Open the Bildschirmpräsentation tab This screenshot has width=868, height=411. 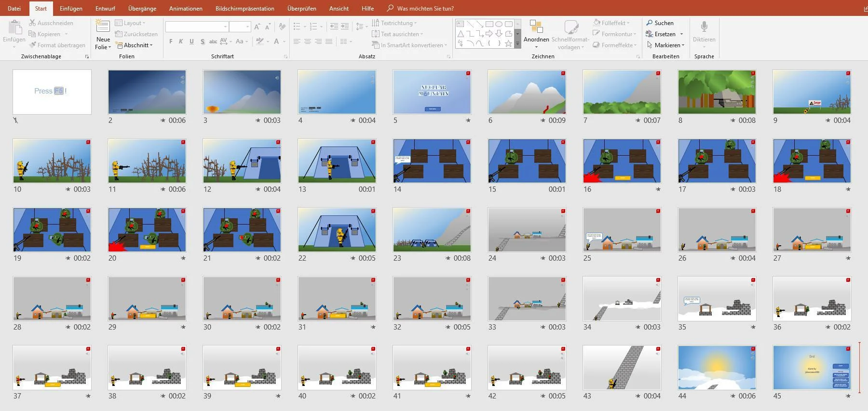tap(245, 8)
